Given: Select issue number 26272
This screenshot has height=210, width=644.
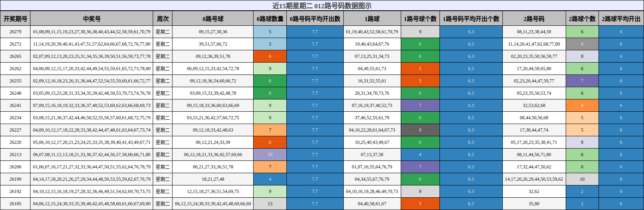Looking at the screenshot, I should pyautogui.click(x=15, y=44).
